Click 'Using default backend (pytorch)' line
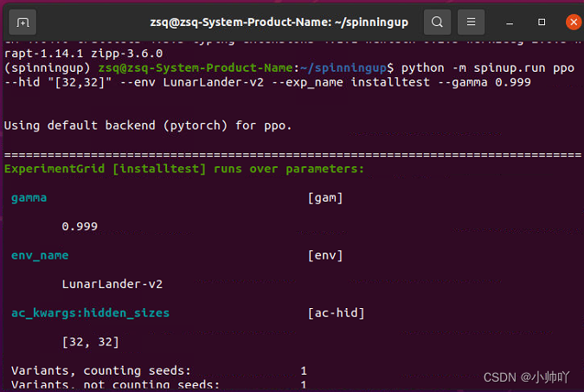 [x=147, y=125]
